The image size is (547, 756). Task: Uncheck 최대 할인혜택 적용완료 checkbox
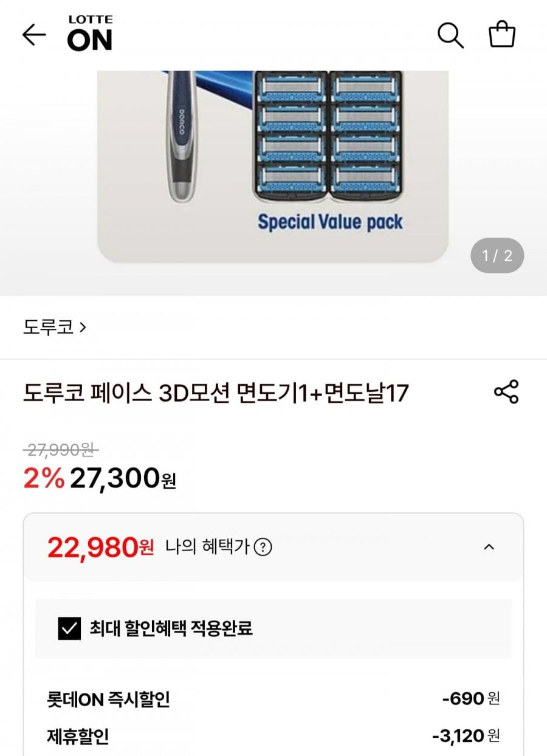tap(69, 628)
